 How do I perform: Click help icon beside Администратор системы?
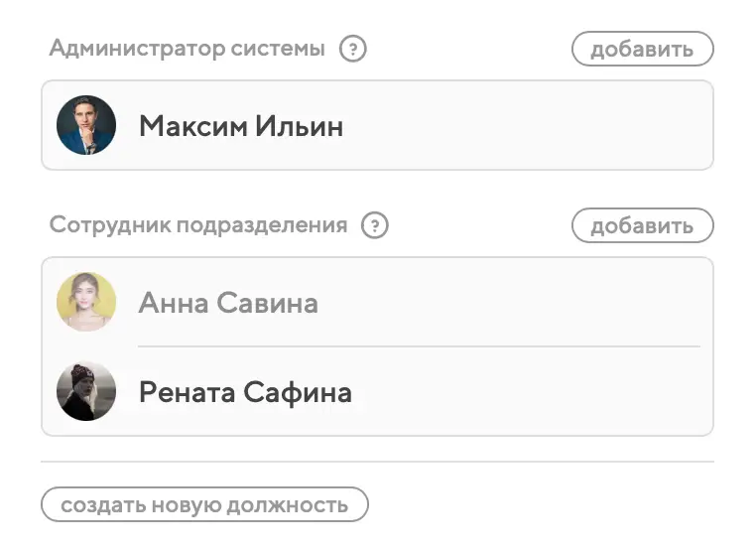tap(352, 49)
